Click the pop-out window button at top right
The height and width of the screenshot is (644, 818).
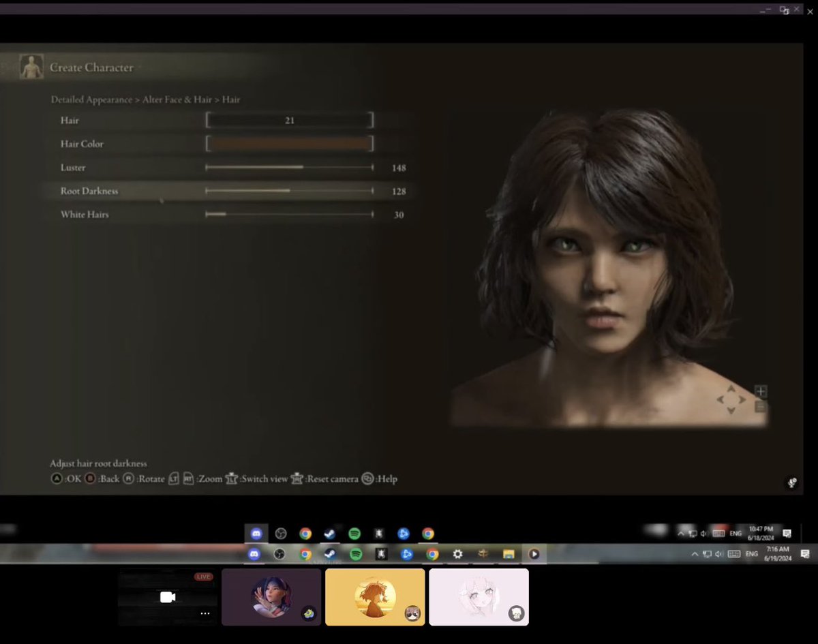(785, 10)
